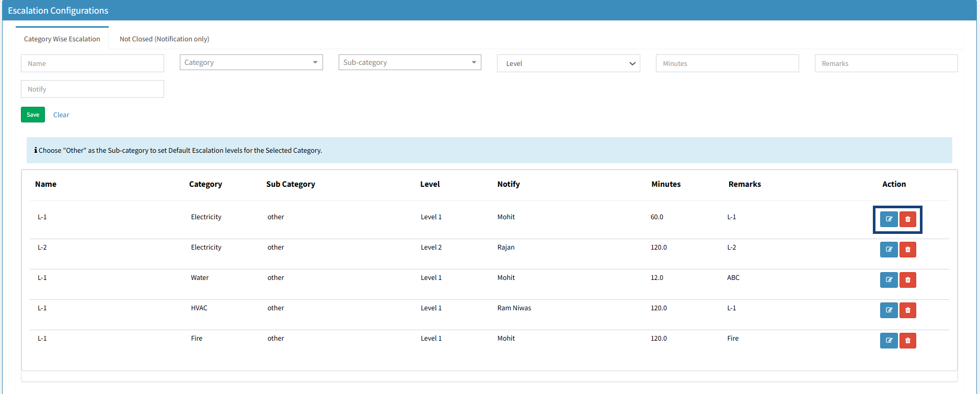Click the Level column header
The image size is (980, 394).
430,184
